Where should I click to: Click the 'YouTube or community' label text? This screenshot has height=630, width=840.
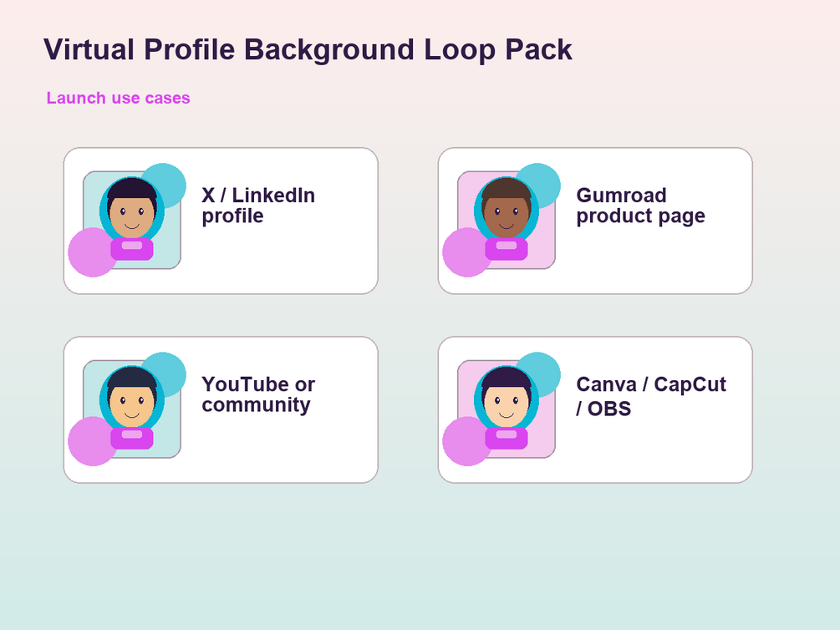258,395
